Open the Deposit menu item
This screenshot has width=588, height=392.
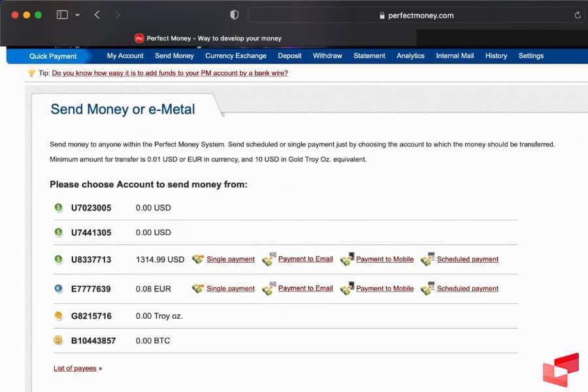pyautogui.click(x=289, y=56)
